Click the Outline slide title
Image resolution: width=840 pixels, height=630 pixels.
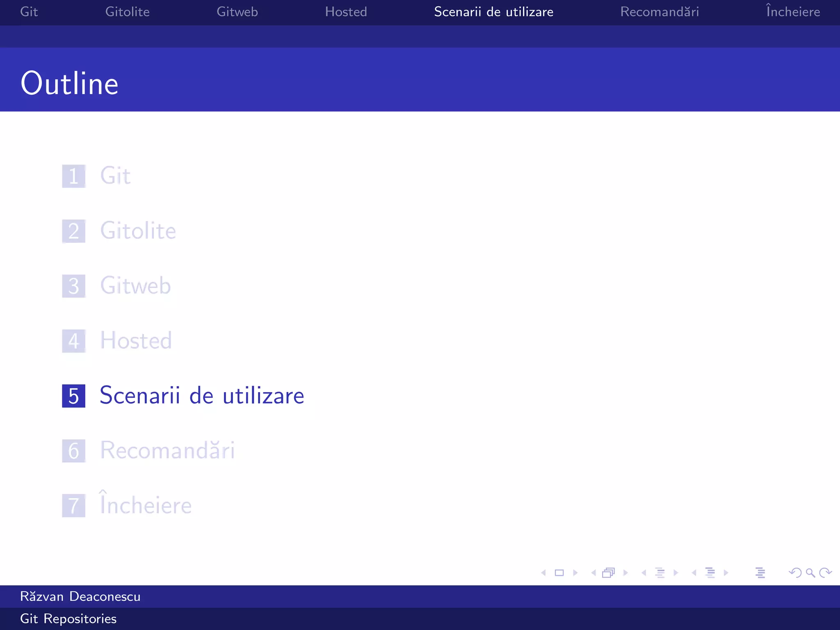pyautogui.click(x=69, y=83)
